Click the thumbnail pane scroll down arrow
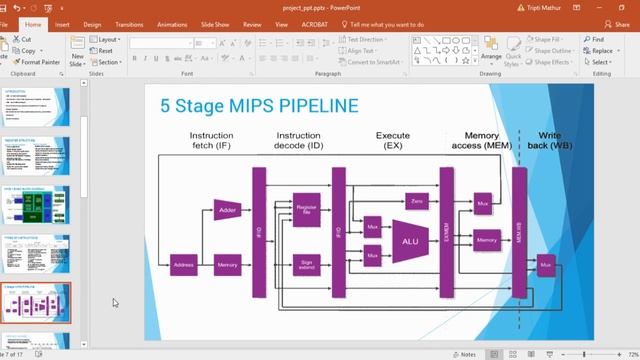Viewport: 640px width, 360px height. (x=84, y=344)
